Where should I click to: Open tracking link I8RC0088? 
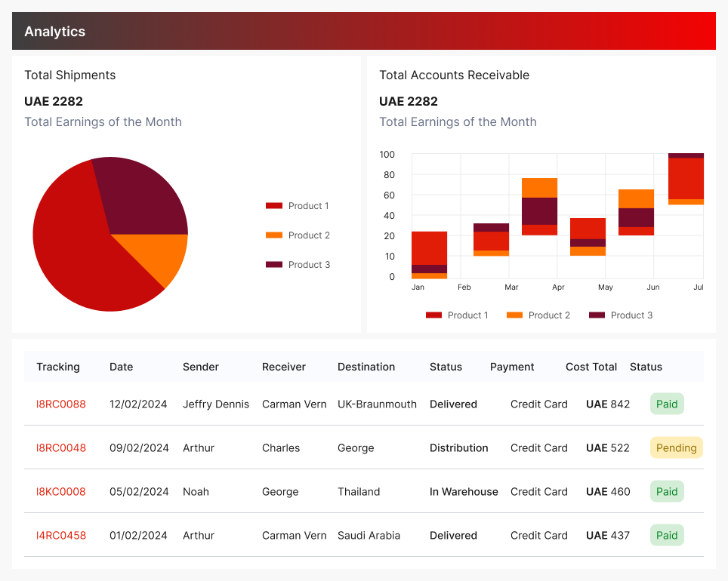[61, 404]
